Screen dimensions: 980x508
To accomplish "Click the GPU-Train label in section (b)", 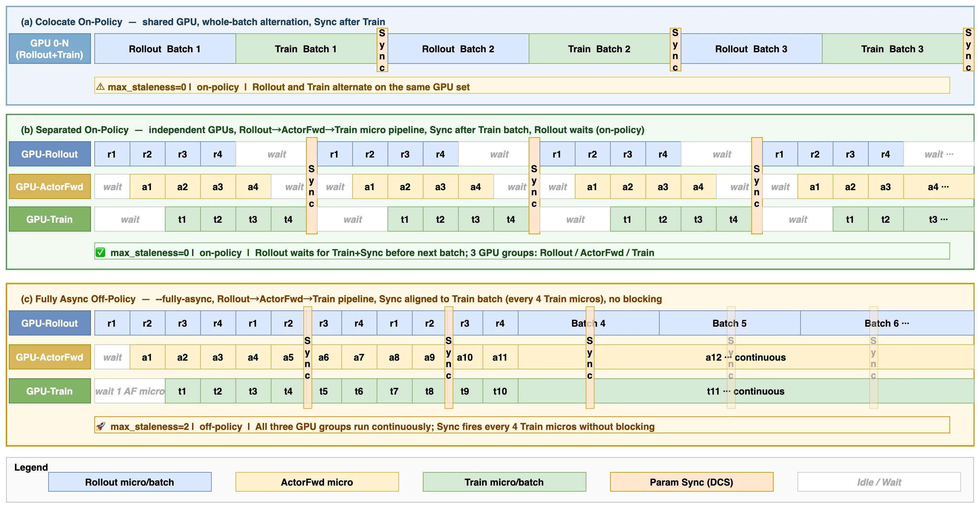I will (x=50, y=219).
